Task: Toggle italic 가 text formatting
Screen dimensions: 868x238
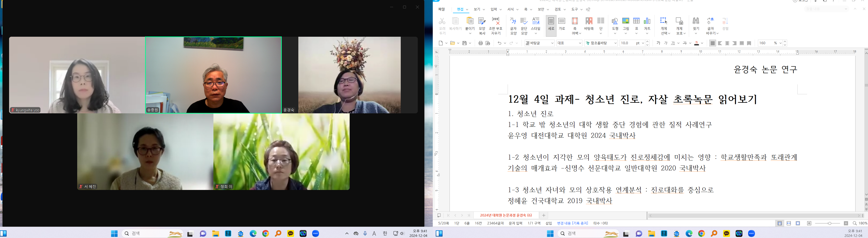Action: pyautogui.click(x=665, y=43)
